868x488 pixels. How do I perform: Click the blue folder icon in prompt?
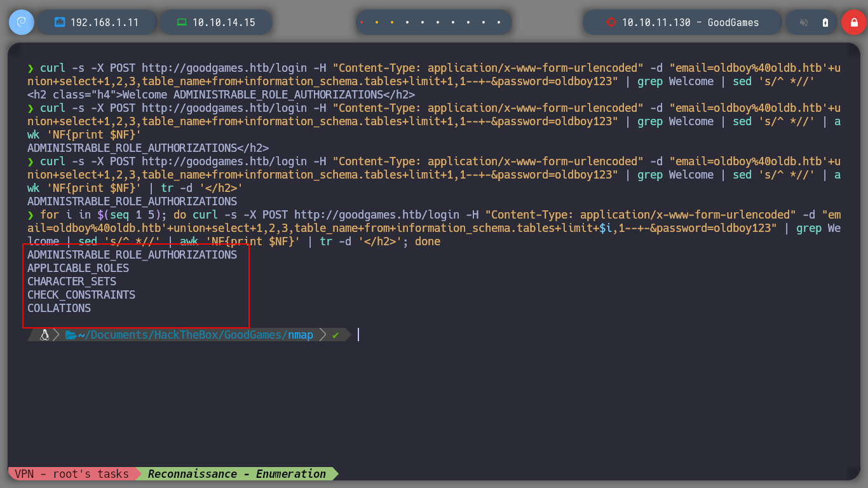coord(71,335)
